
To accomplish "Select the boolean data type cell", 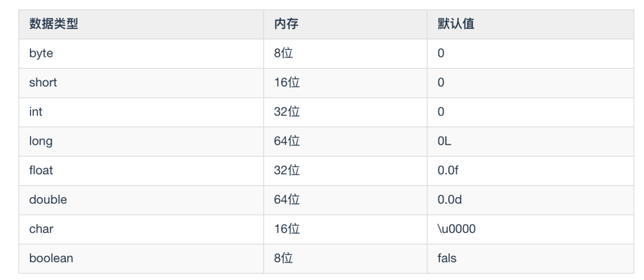I will pyautogui.click(x=51, y=259).
